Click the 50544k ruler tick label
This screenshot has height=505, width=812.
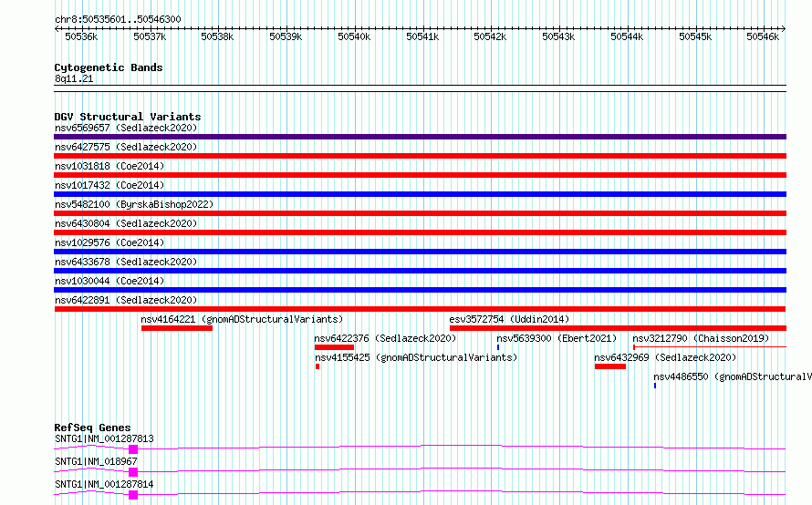(627, 36)
